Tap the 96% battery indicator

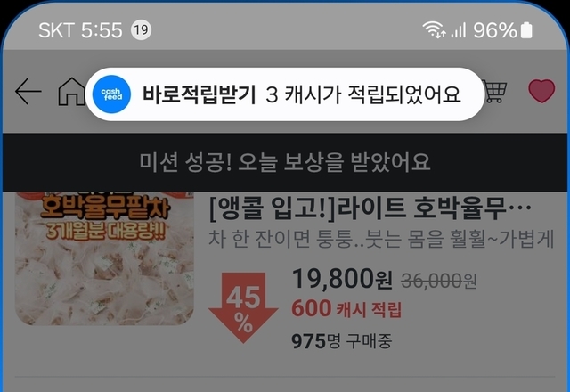pos(502,29)
